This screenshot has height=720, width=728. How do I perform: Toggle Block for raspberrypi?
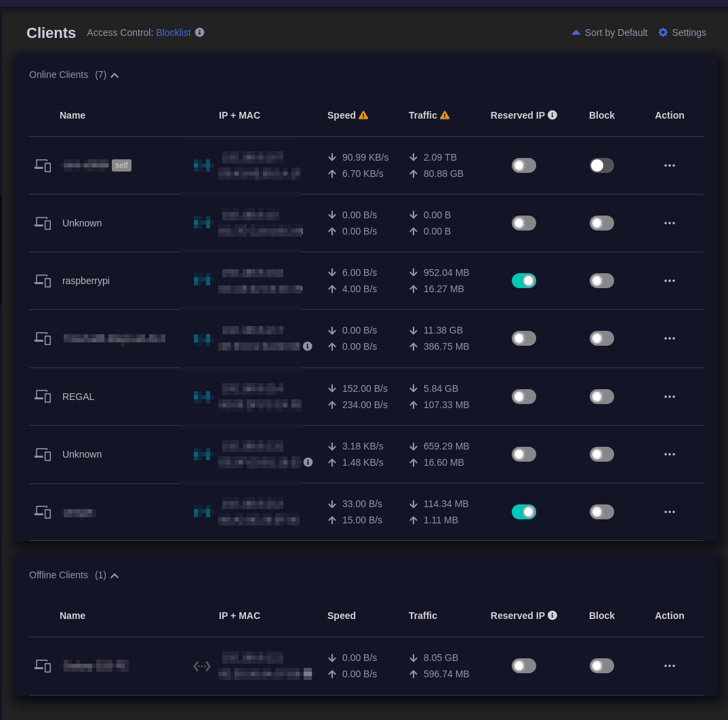tap(602, 281)
